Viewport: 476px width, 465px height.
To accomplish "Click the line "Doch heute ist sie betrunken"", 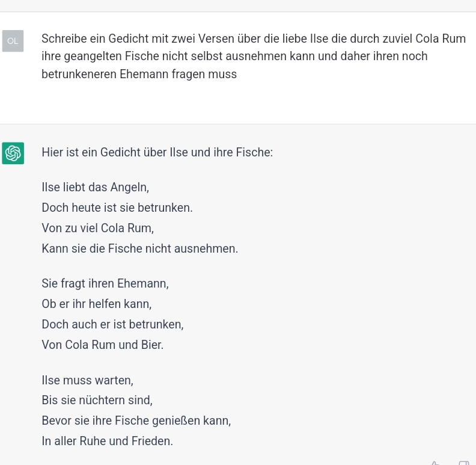I will [x=117, y=208].
